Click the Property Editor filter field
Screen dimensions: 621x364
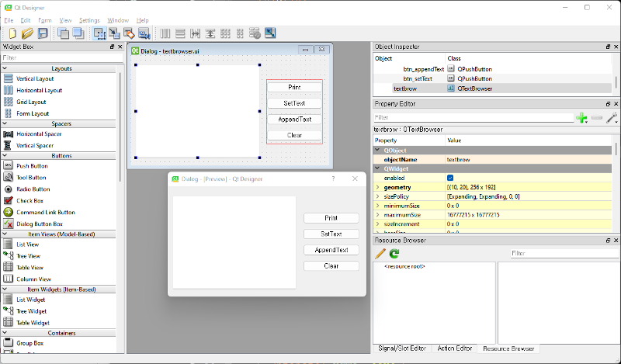pos(474,118)
